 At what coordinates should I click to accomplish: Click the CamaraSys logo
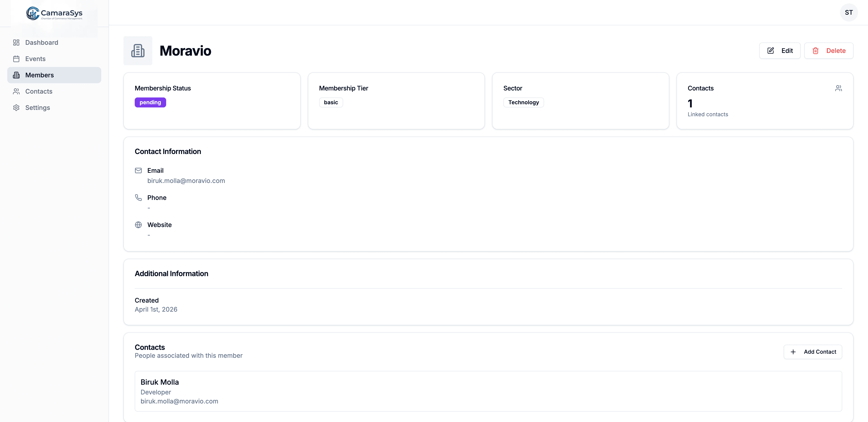tap(54, 13)
